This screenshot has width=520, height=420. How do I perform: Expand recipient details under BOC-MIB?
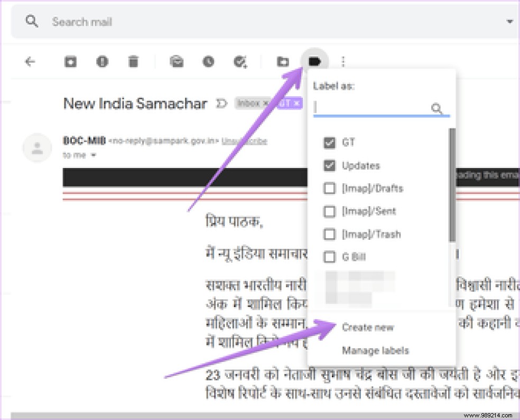tap(94, 156)
